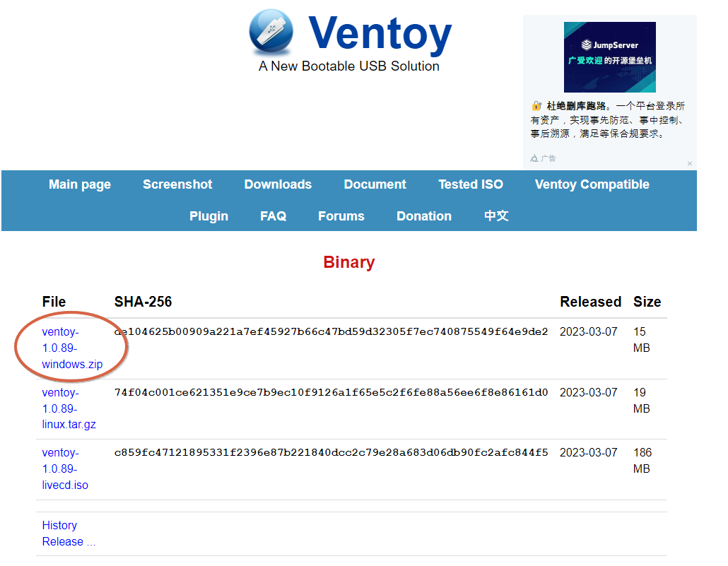Screen dimensions: 728x566
Task: Click the SHA-256 hash of windows.zip row
Action: click(x=331, y=331)
